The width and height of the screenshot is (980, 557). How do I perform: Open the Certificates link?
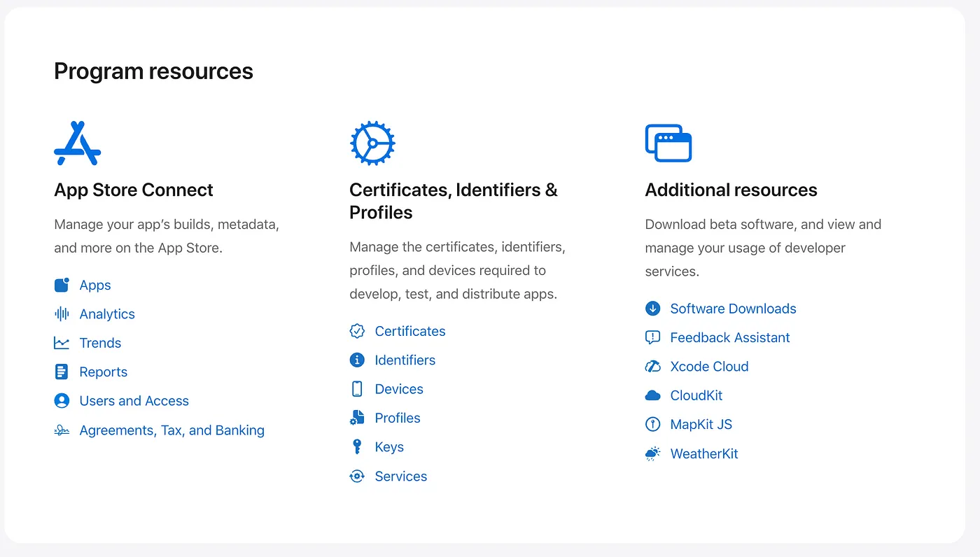(410, 331)
